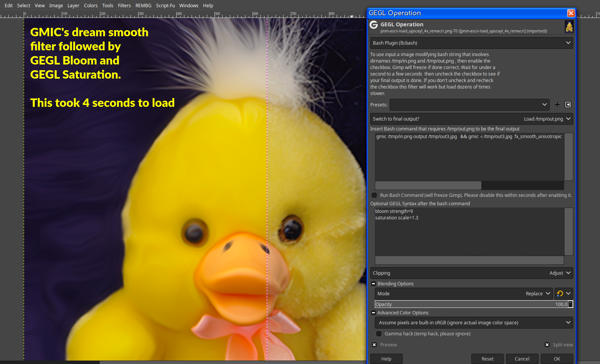This screenshot has height=364, width=600.
Task: Click the image thumbnail in dialog header
Action: (x=569, y=27)
